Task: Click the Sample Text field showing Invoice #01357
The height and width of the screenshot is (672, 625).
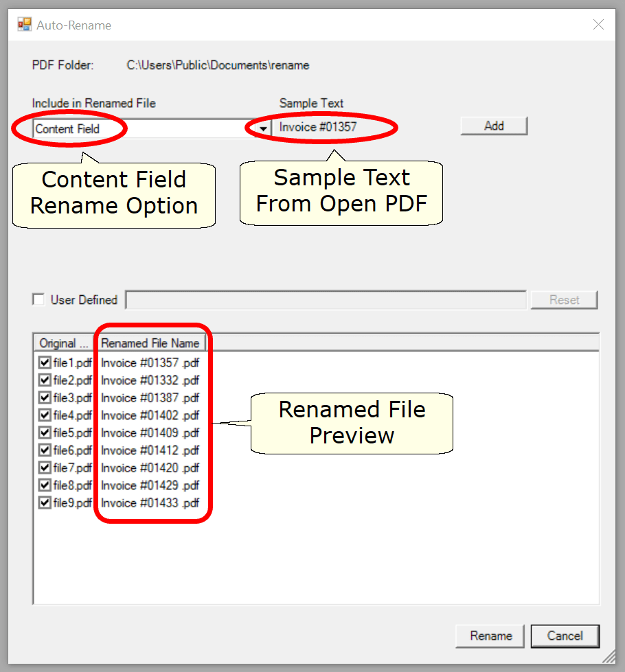Action: pos(323,127)
